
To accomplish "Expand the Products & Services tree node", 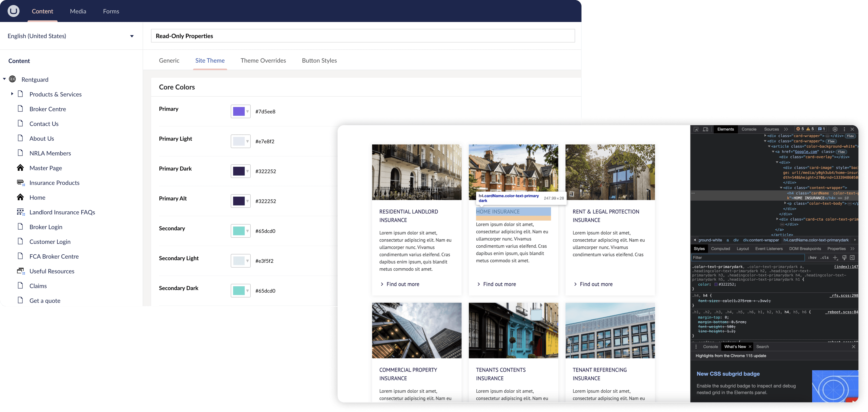I will pyautogui.click(x=12, y=94).
